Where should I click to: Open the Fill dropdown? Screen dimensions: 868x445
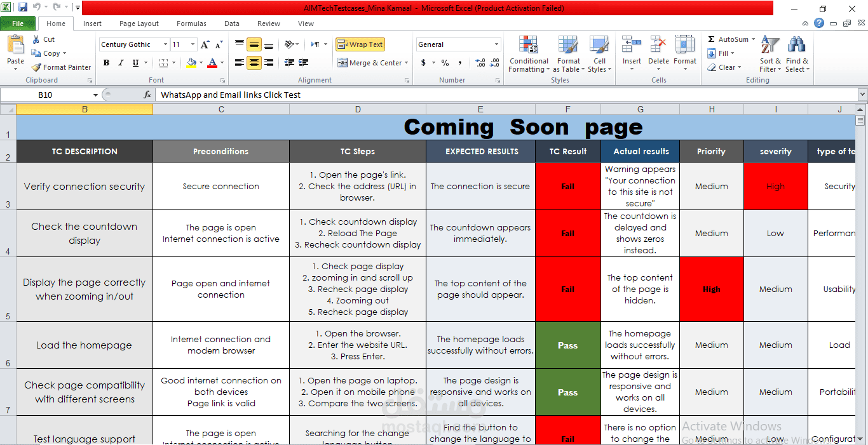pyautogui.click(x=721, y=53)
